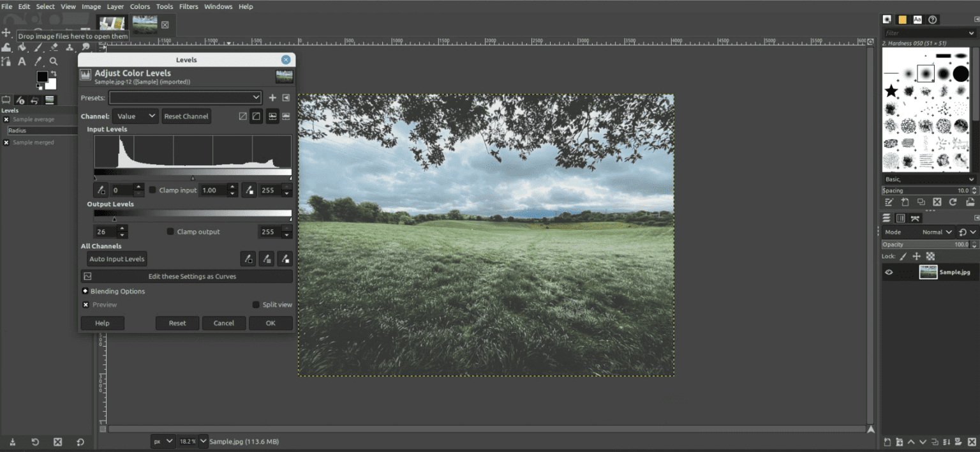Disable the Preview checkbox
The width and height of the screenshot is (980, 452).
(x=85, y=305)
